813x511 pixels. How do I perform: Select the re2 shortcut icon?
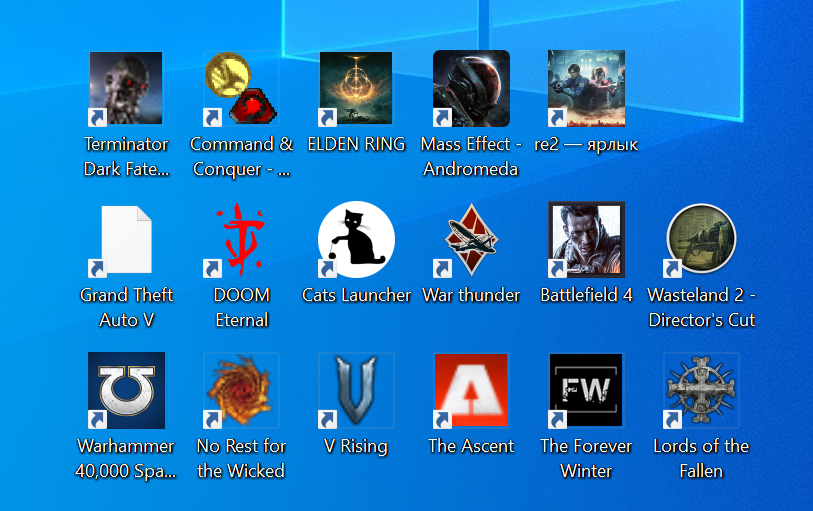(x=586, y=88)
